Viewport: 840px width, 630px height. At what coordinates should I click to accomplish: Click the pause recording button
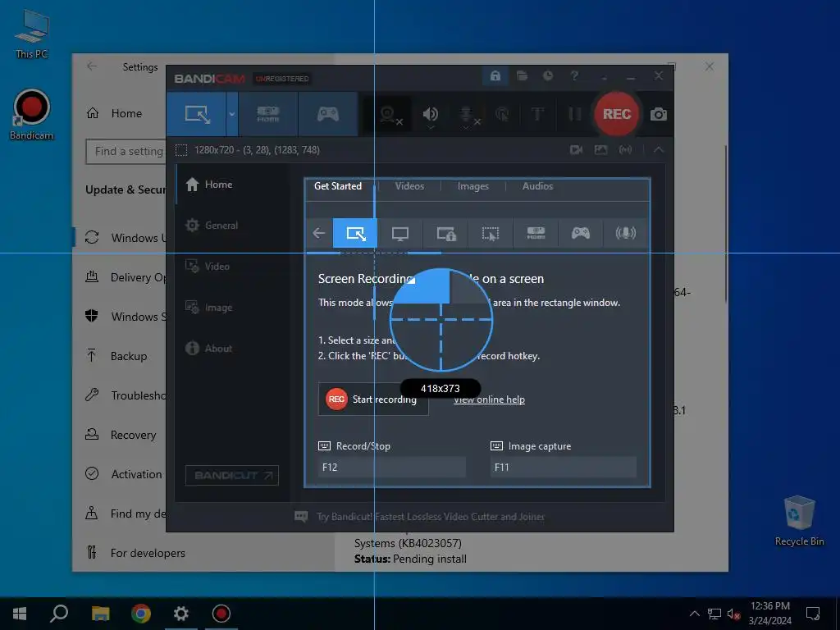click(574, 114)
